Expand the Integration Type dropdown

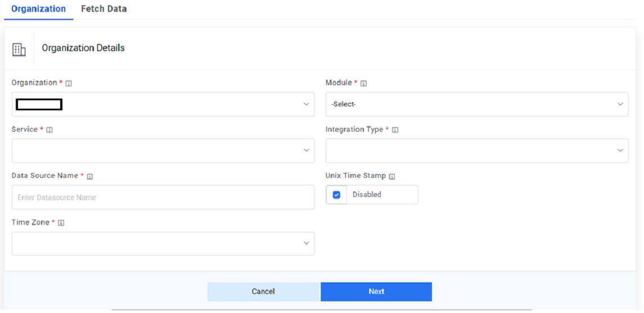point(476,151)
